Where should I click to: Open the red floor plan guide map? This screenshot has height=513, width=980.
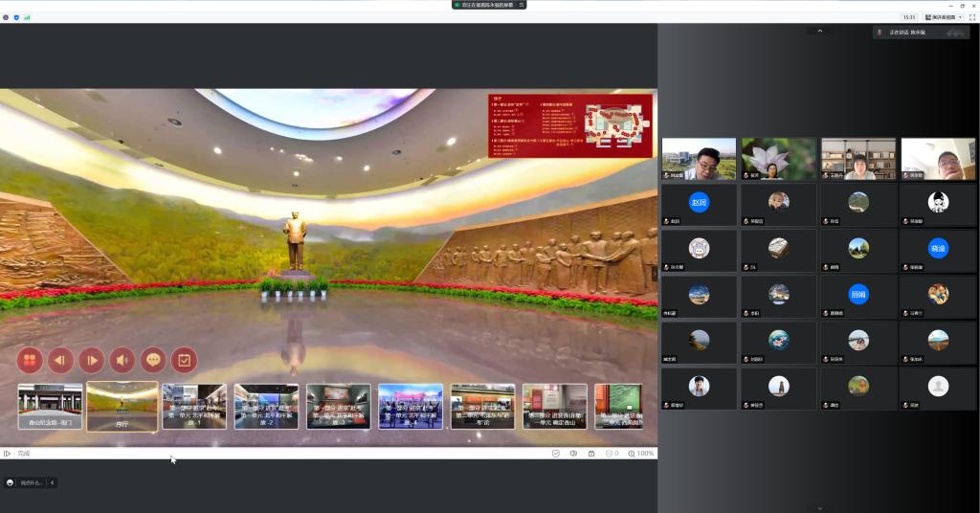570,125
